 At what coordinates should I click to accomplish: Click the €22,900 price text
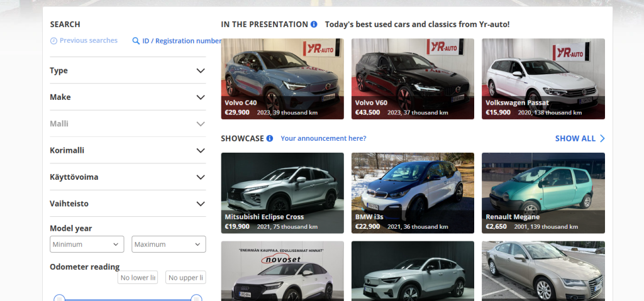point(367,226)
